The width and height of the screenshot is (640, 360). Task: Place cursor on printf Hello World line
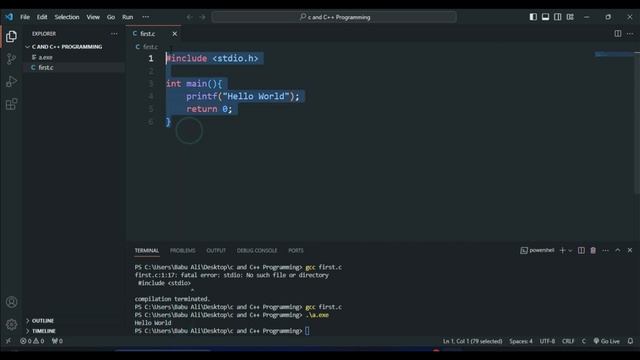tap(243, 96)
